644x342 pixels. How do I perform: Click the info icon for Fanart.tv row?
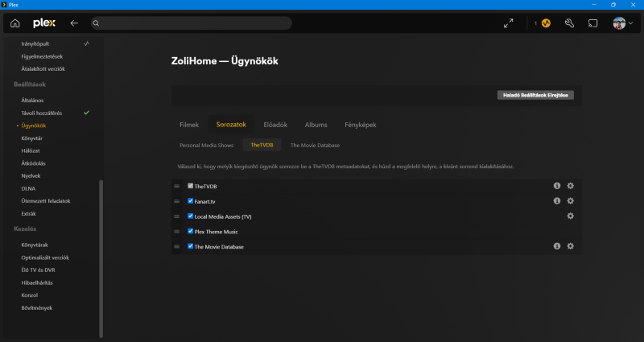pyautogui.click(x=557, y=201)
